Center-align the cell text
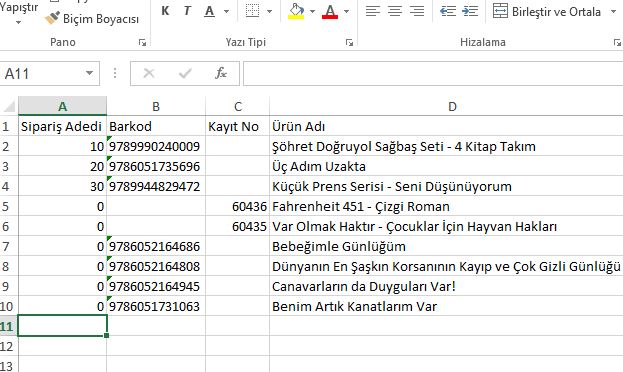Viewport: 623px width, 372px height. (395, 11)
